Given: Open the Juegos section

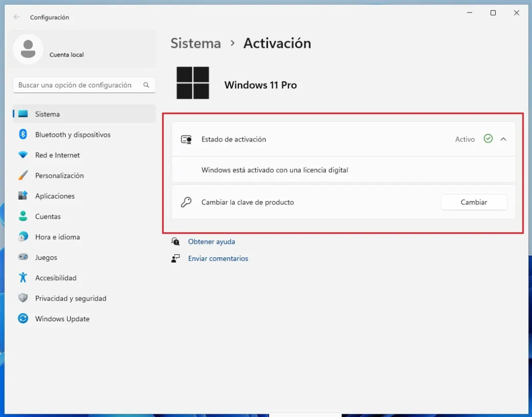Looking at the screenshot, I should [46, 257].
